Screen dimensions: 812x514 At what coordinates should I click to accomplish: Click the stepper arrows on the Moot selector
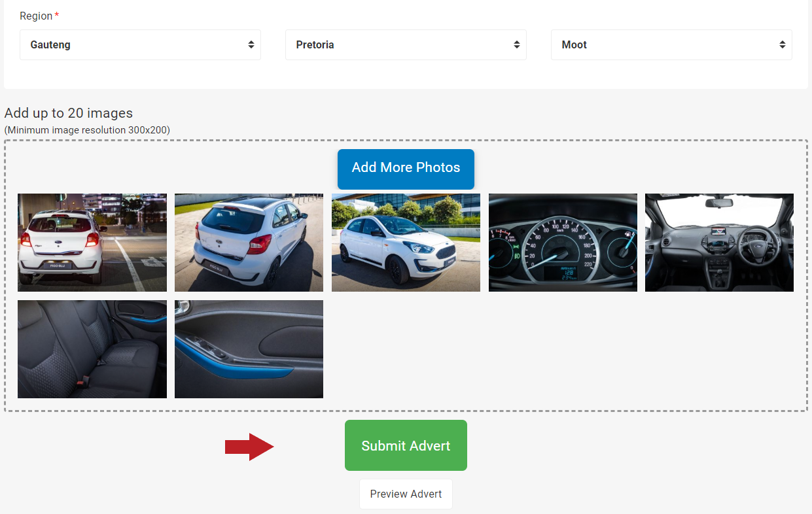point(783,44)
